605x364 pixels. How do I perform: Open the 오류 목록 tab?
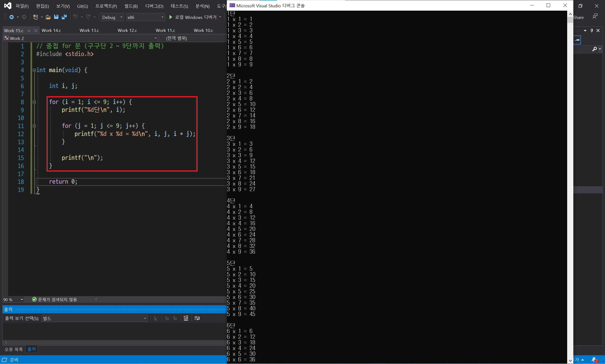14,349
